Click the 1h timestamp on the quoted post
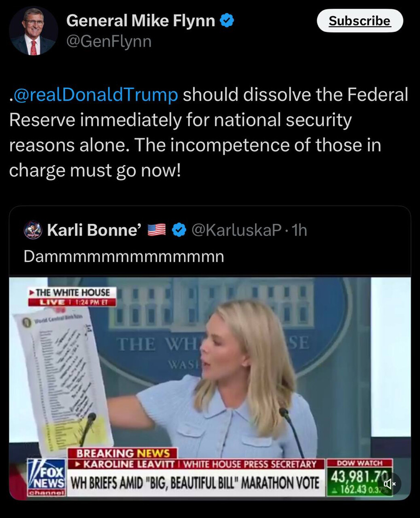The width and height of the screenshot is (420, 518). [x=299, y=230]
